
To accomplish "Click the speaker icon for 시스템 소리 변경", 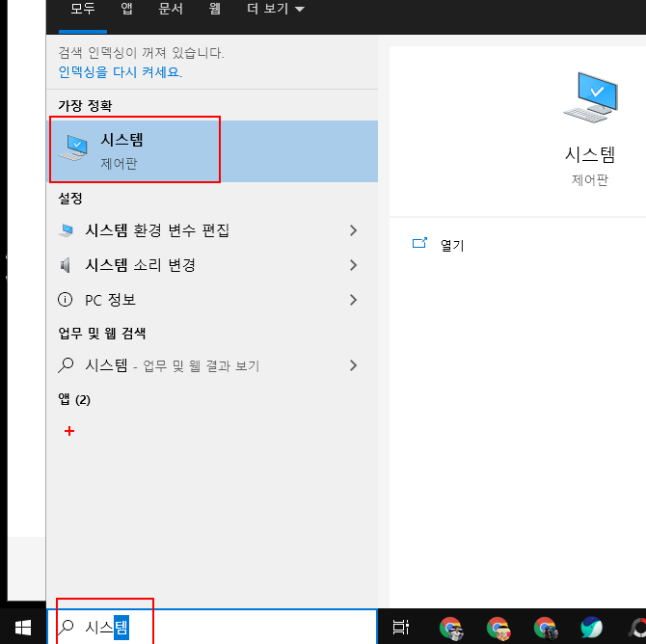I will [x=66, y=265].
